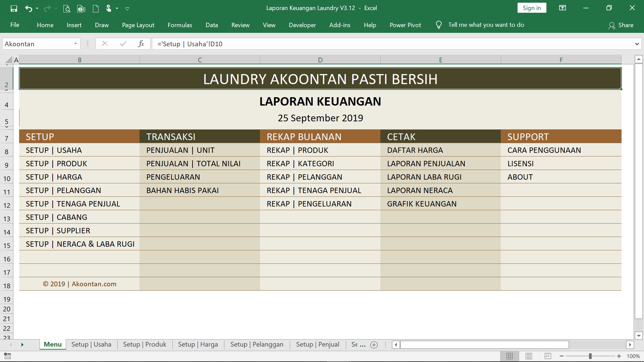Screen dimensions: 644x362
Task: Click the Tell me lightbulb icon
Action: click(x=439, y=25)
